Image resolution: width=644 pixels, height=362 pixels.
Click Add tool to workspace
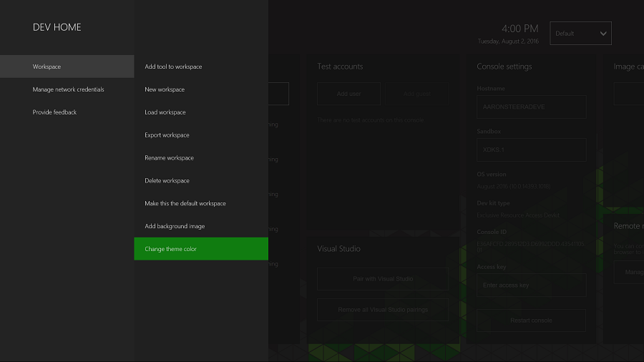coord(201,67)
